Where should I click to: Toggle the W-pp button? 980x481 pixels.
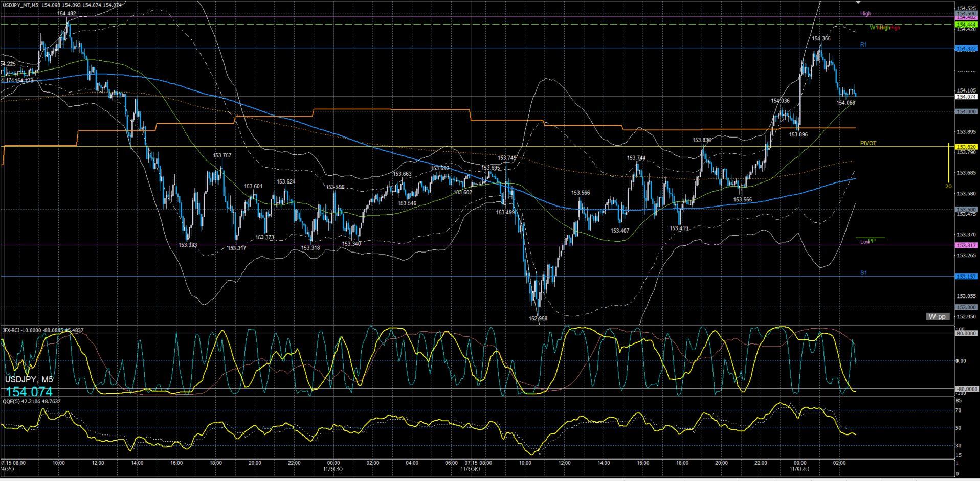coord(937,316)
